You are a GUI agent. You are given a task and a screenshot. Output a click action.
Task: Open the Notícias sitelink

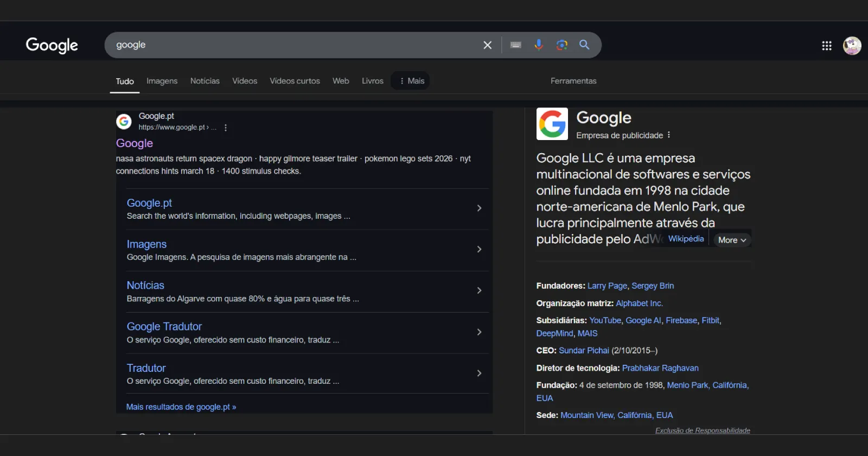click(145, 286)
